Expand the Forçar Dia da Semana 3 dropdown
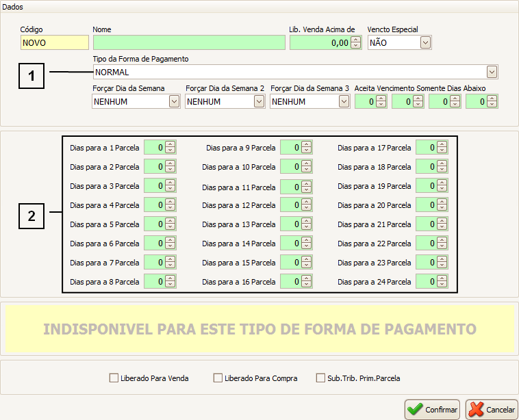519x420 pixels. tap(344, 101)
